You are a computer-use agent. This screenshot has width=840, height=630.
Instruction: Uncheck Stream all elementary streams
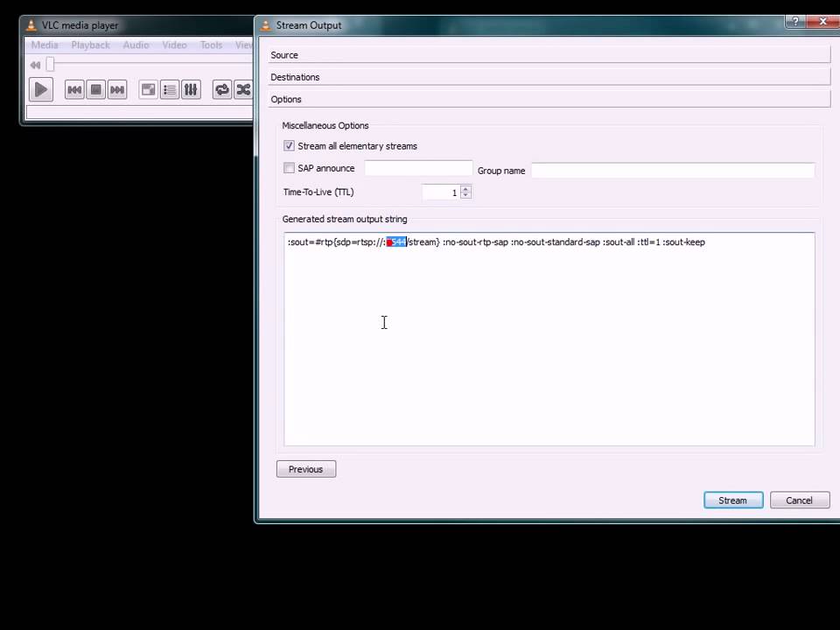tap(289, 146)
